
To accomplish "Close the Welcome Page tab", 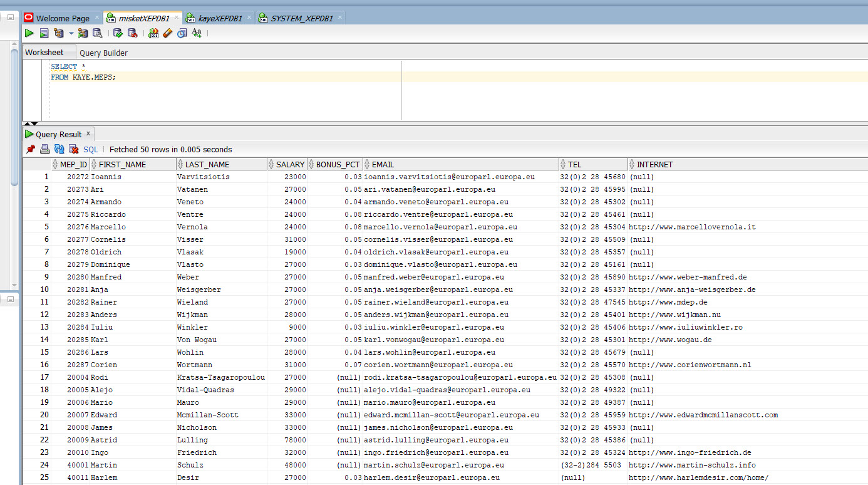I will pos(96,18).
